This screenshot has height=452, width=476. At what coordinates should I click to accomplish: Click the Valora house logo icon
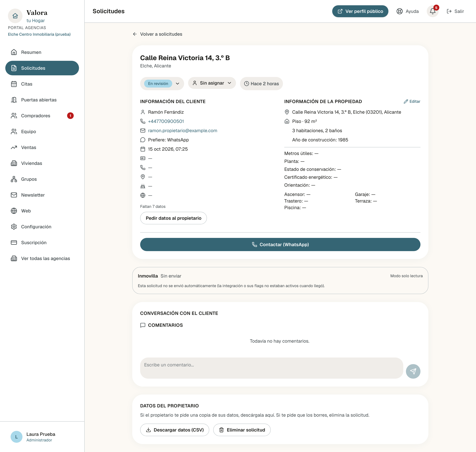click(x=15, y=16)
